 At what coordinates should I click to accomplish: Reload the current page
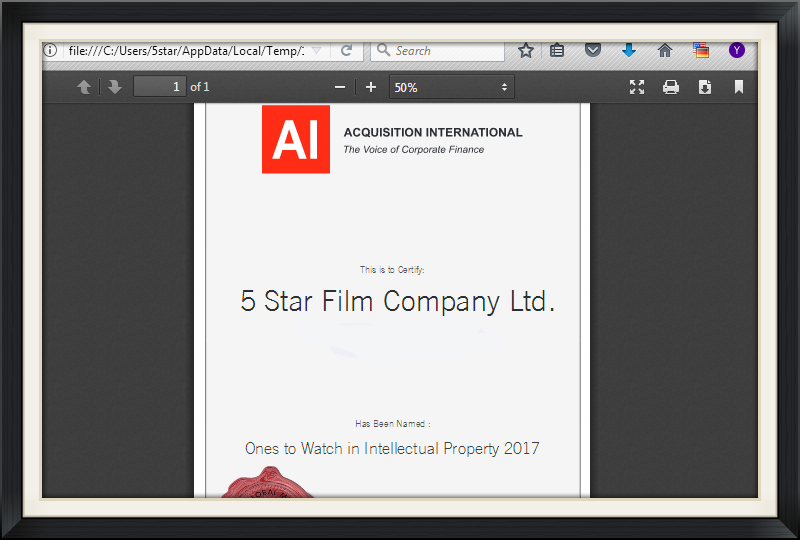pos(346,51)
